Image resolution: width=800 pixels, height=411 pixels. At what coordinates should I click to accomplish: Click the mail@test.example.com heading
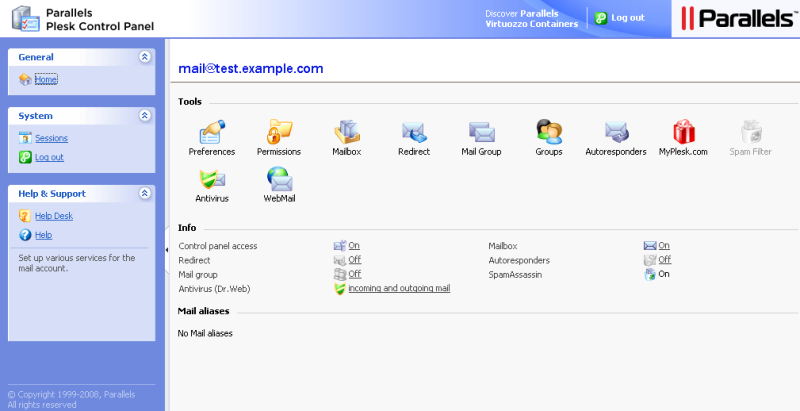tap(251, 69)
